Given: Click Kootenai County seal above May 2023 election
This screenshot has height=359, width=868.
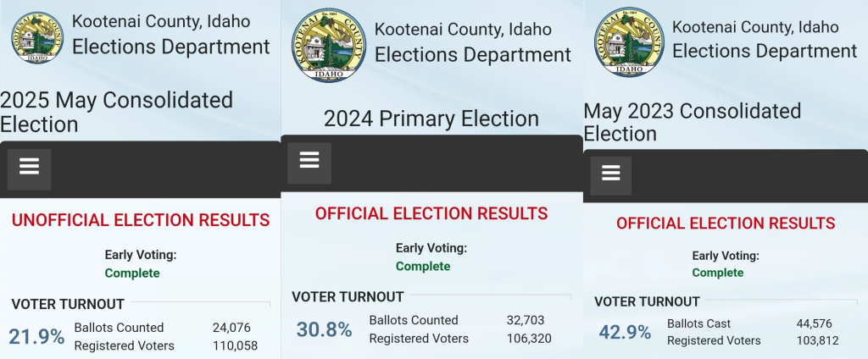Looking at the screenshot, I should [x=629, y=41].
